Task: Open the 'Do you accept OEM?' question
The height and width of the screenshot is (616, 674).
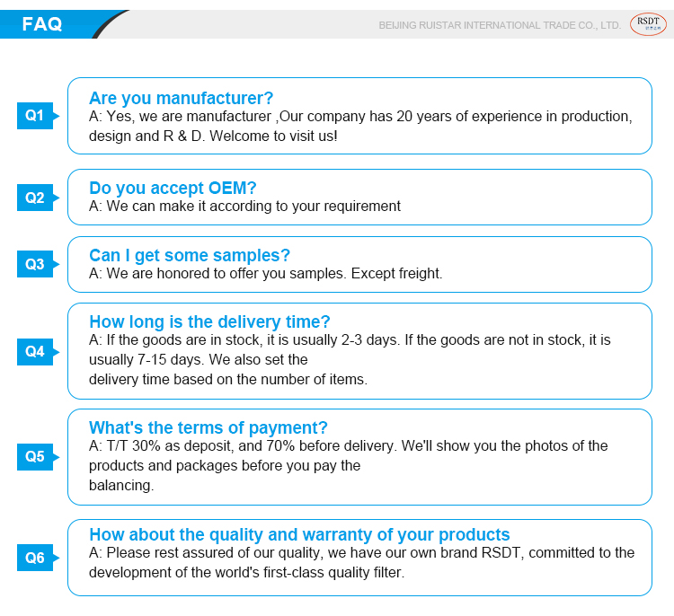Action: point(173,188)
